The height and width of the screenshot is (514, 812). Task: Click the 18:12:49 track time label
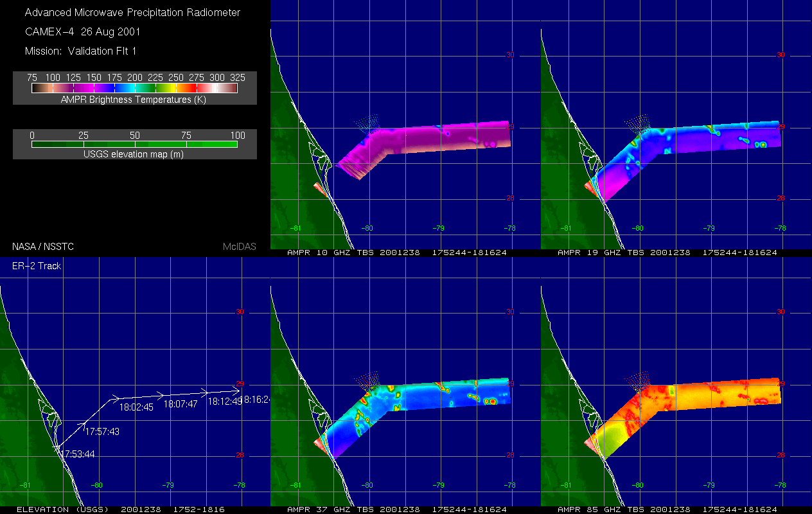[x=225, y=401]
